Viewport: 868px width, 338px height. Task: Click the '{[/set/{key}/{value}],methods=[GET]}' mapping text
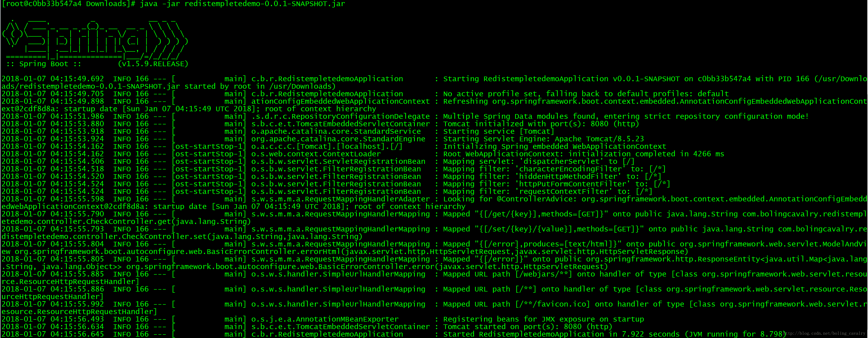561,229
